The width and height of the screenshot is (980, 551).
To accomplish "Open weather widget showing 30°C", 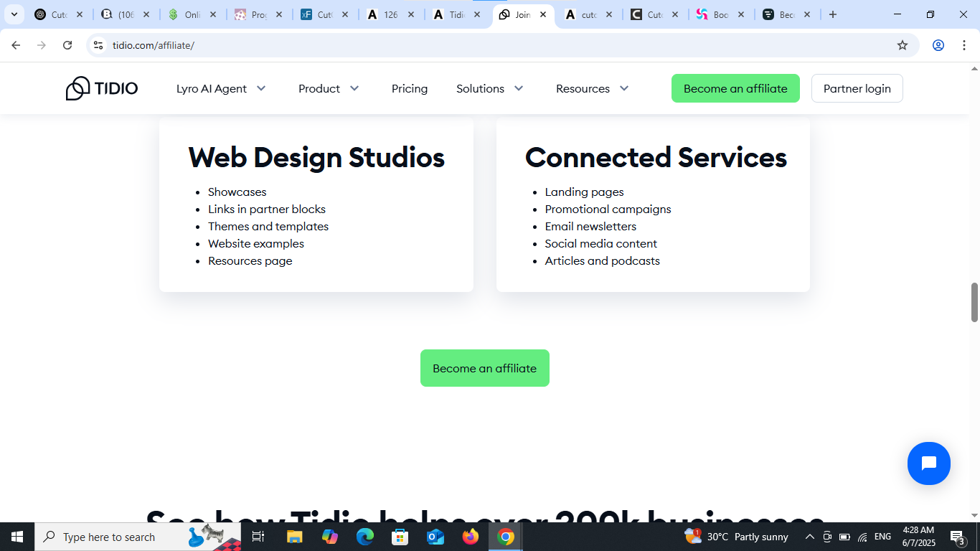I will point(737,537).
